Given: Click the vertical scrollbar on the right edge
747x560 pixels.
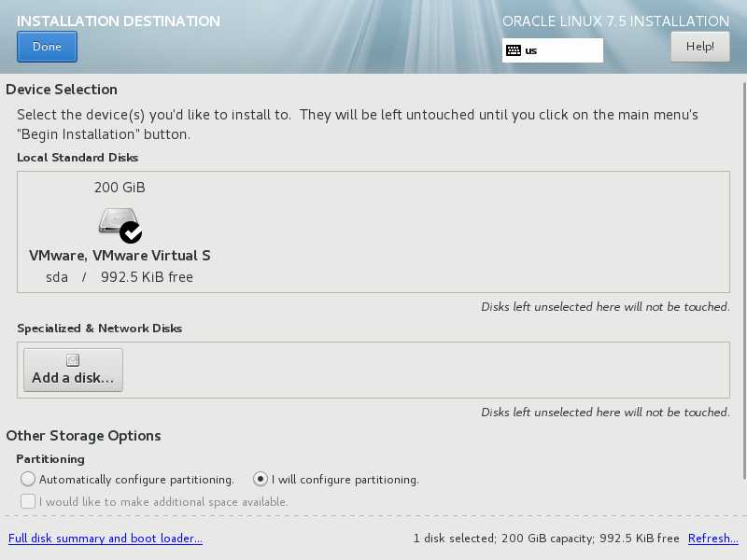Looking at the screenshot, I should (x=744, y=281).
